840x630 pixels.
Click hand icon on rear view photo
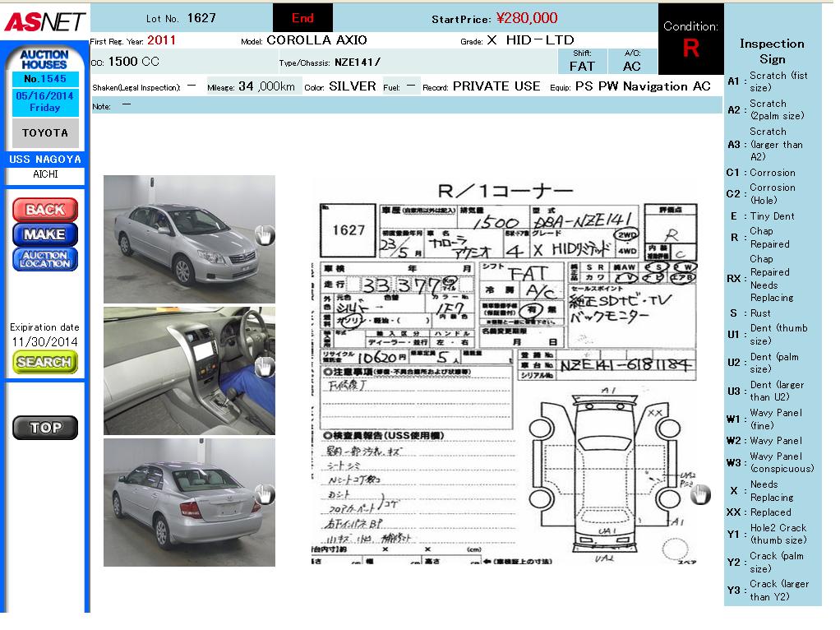click(264, 494)
